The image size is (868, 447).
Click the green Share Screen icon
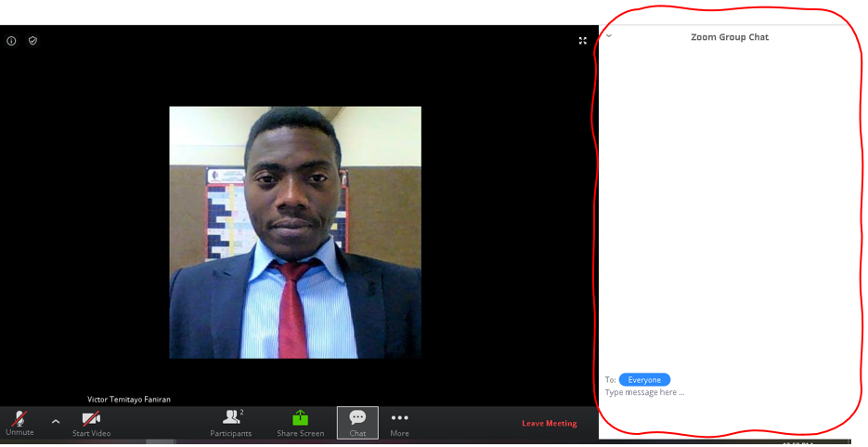(x=300, y=418)
